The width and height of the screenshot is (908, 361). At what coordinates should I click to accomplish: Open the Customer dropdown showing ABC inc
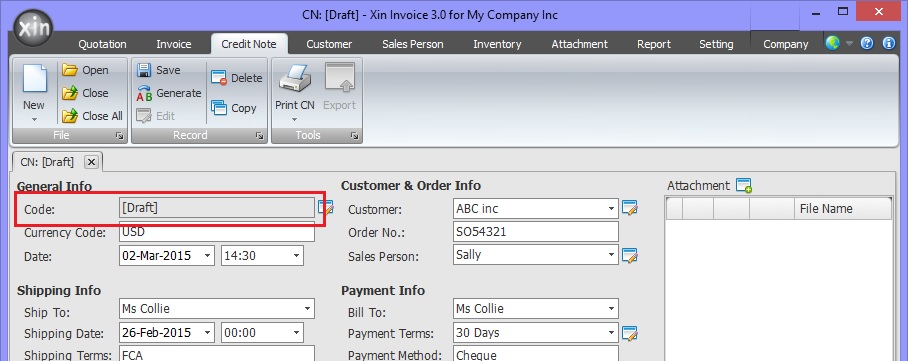(x=612, y=209)
